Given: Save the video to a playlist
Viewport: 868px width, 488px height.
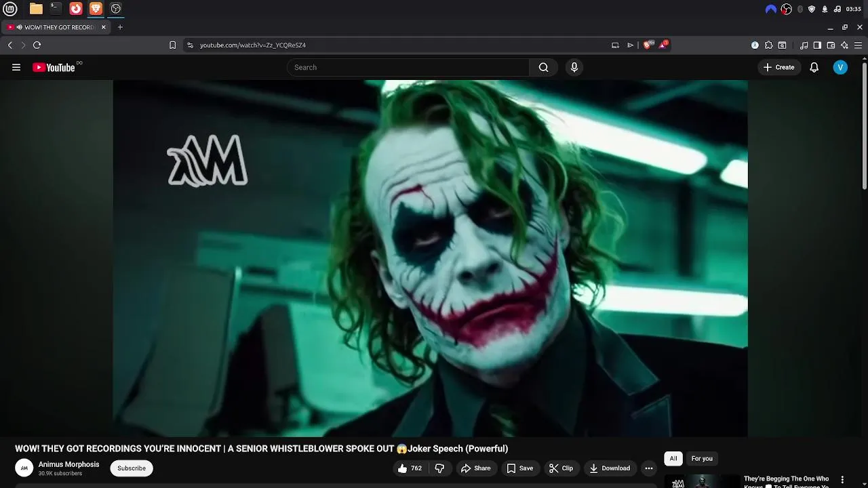Looking at the screenshot, I should [520, 468].
